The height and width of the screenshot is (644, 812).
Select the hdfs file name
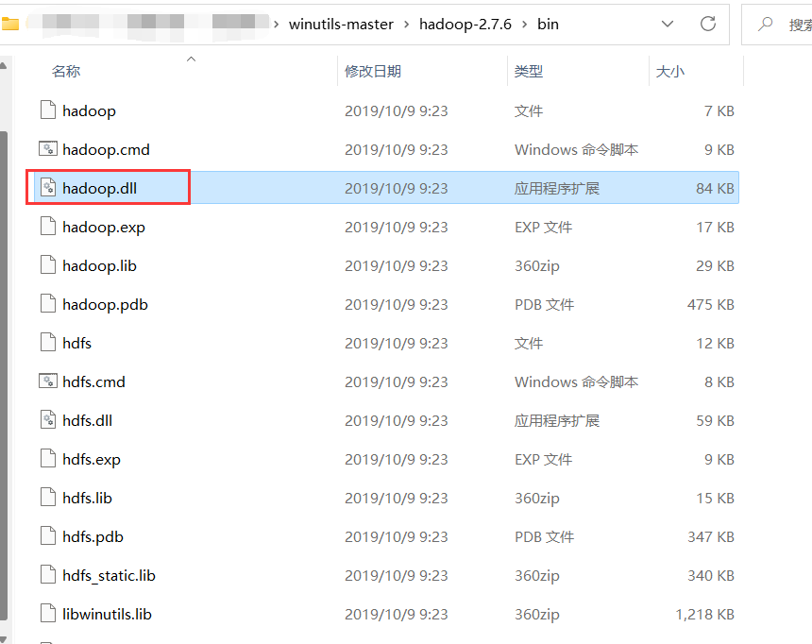[76, 343]
